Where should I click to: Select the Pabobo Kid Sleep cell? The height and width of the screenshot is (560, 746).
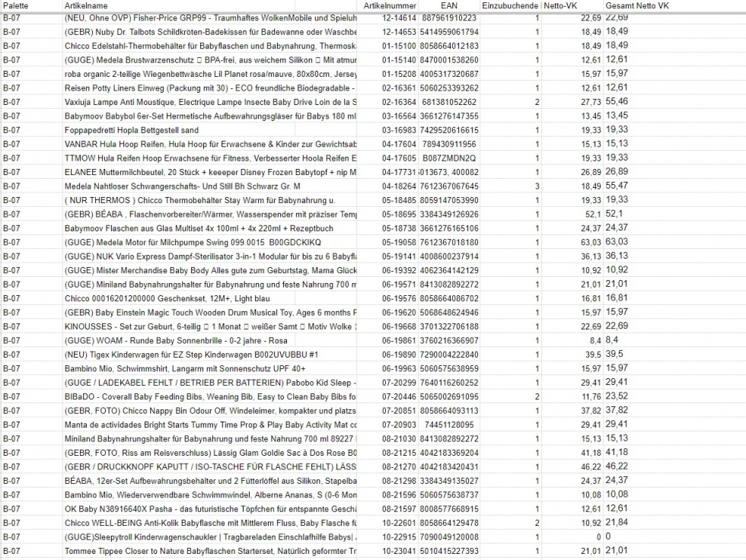tap(209, 383)
